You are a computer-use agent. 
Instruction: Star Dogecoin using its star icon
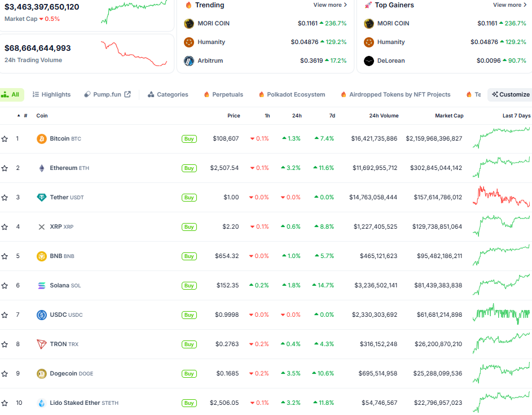[6, 373]
